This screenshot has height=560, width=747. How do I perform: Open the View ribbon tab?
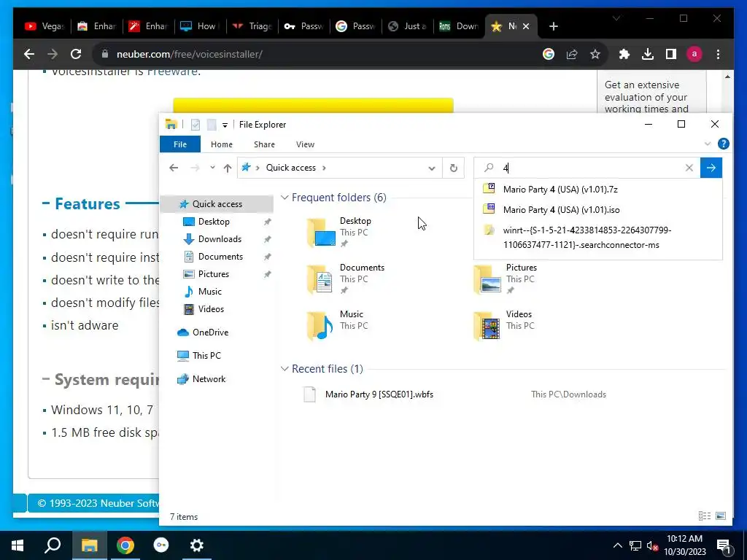[305, 144]
